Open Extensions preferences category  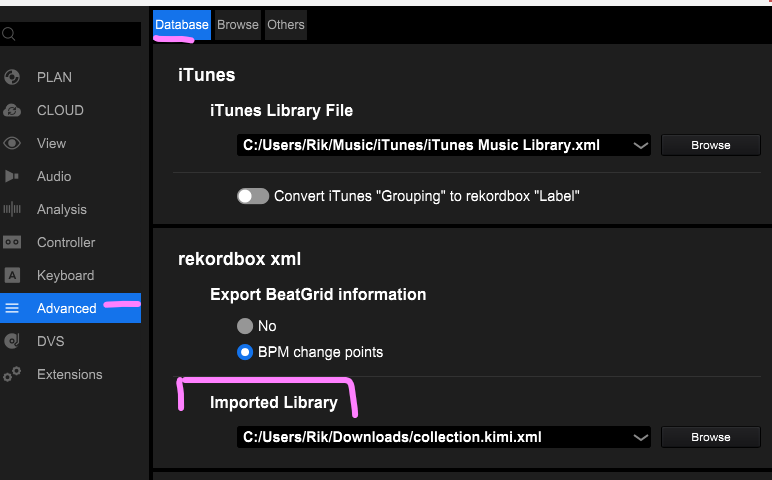pyautogui.click(x=69, y=374)
